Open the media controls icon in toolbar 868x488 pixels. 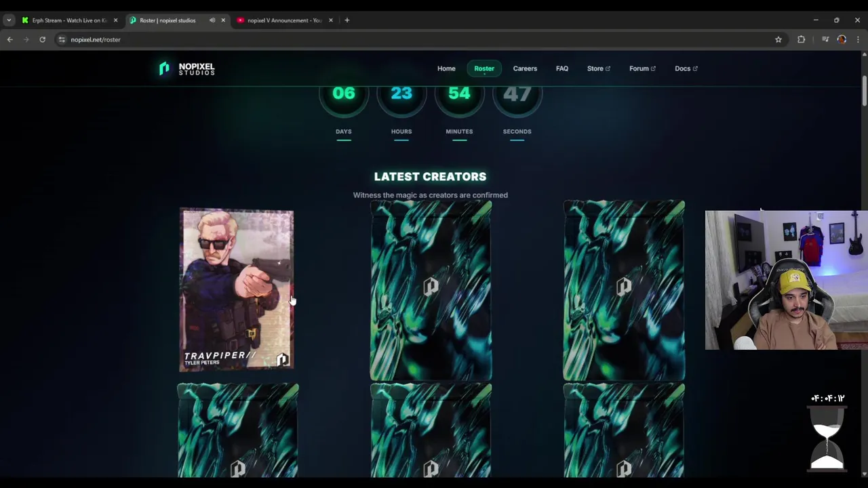(x=825, y=39)
